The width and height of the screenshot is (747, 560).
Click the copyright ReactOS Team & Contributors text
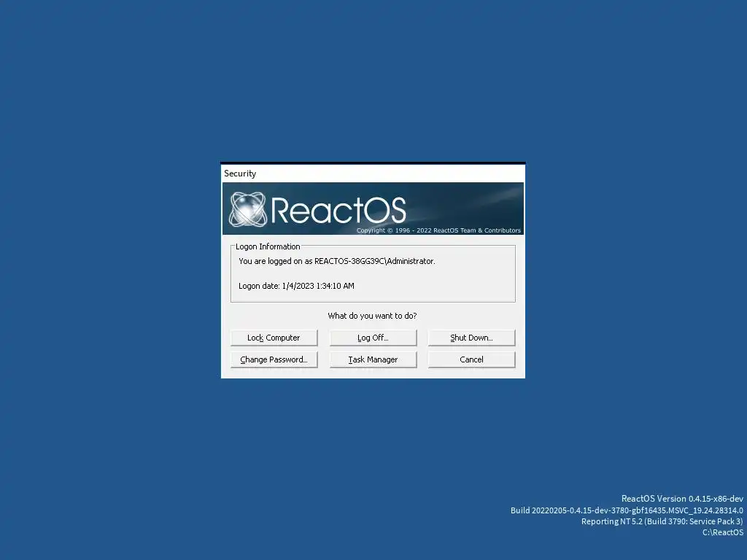(x=438, y=230)
